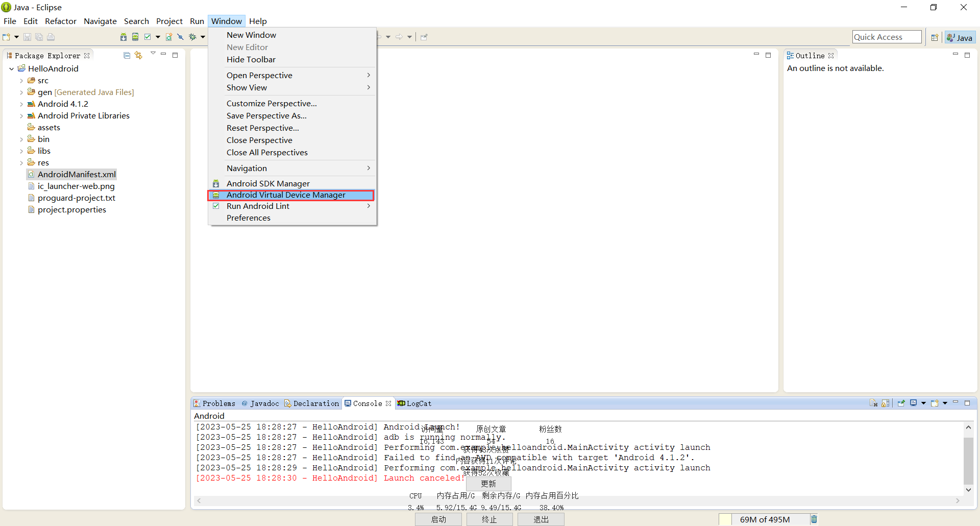Click the Android Lint check toolbar icon
980x526 pixels.
pos(148,37)
